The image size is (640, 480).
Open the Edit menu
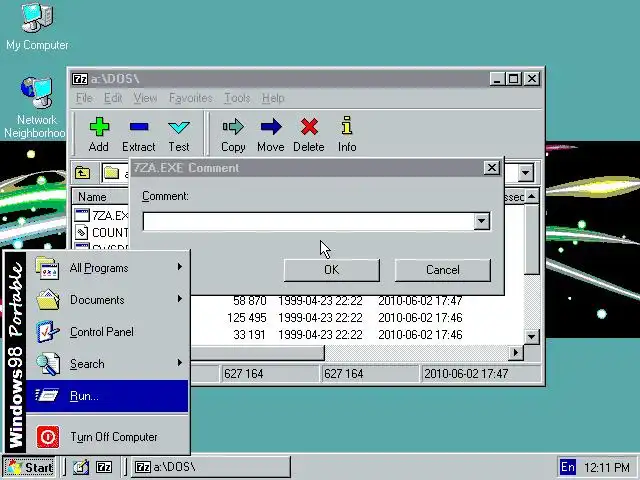113,98
